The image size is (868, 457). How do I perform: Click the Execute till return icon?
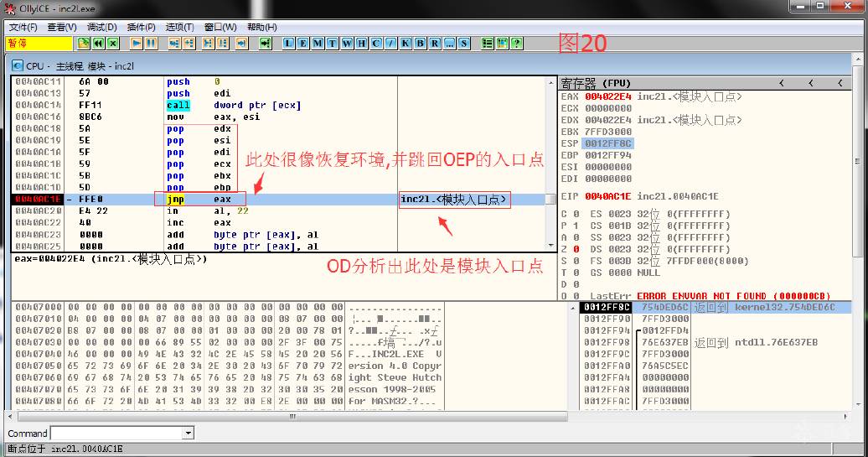point(242,44)
